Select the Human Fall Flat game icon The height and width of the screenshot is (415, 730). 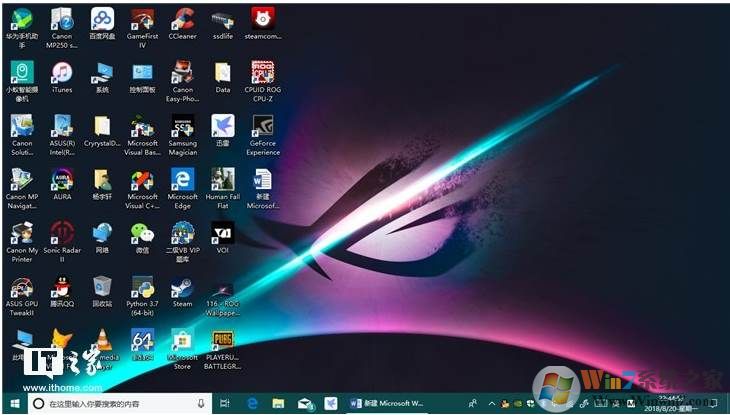pyautogui.click(x=223, y=180)
